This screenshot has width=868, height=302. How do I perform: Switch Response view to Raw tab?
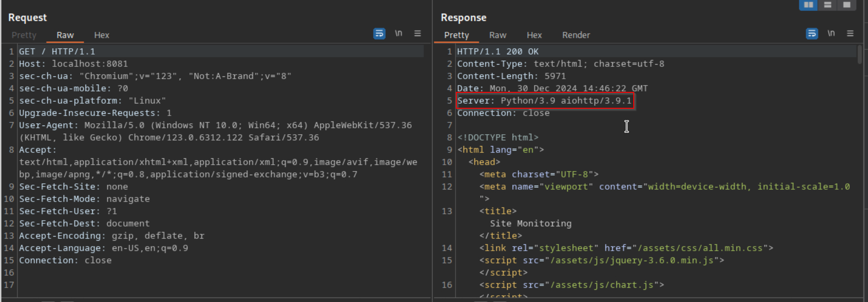pos(498,35)
